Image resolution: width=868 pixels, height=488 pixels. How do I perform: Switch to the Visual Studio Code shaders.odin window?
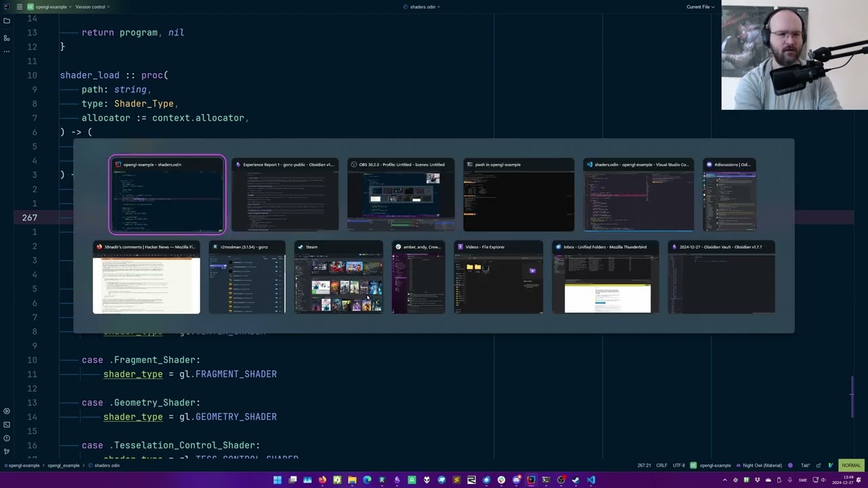pyautogui.click(x=639, y=195)
